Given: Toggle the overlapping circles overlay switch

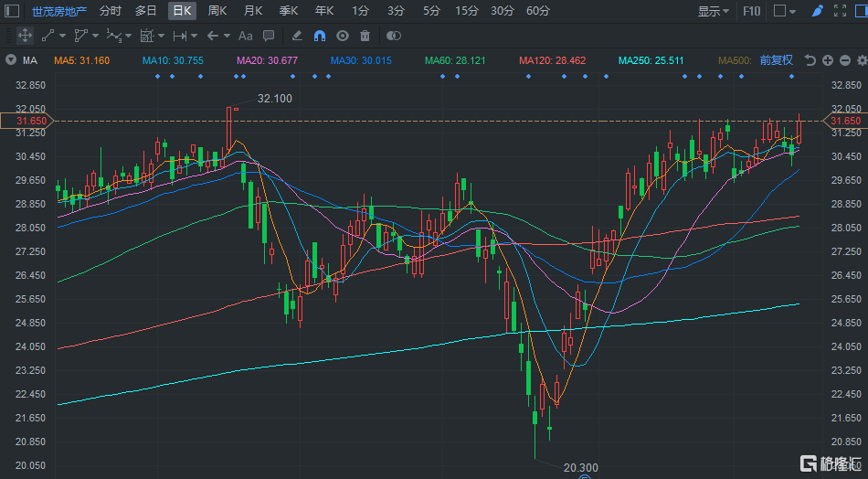Looking at the screenshot, I should (x=394, y=36).
